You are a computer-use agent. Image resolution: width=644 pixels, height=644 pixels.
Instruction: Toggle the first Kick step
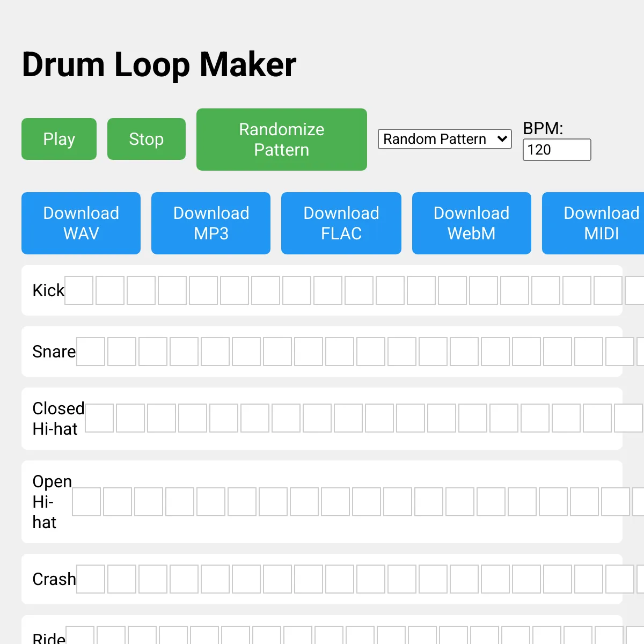click(x=79, y=290)
